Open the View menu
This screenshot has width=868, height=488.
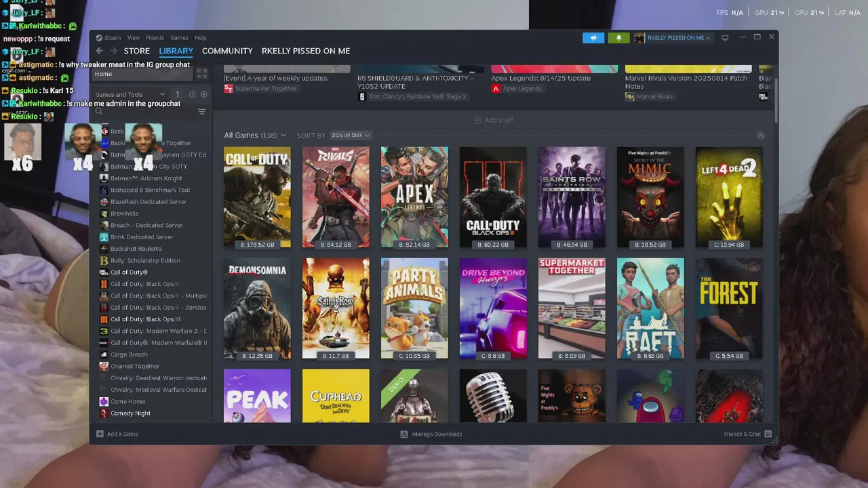(x=134, y=38)
